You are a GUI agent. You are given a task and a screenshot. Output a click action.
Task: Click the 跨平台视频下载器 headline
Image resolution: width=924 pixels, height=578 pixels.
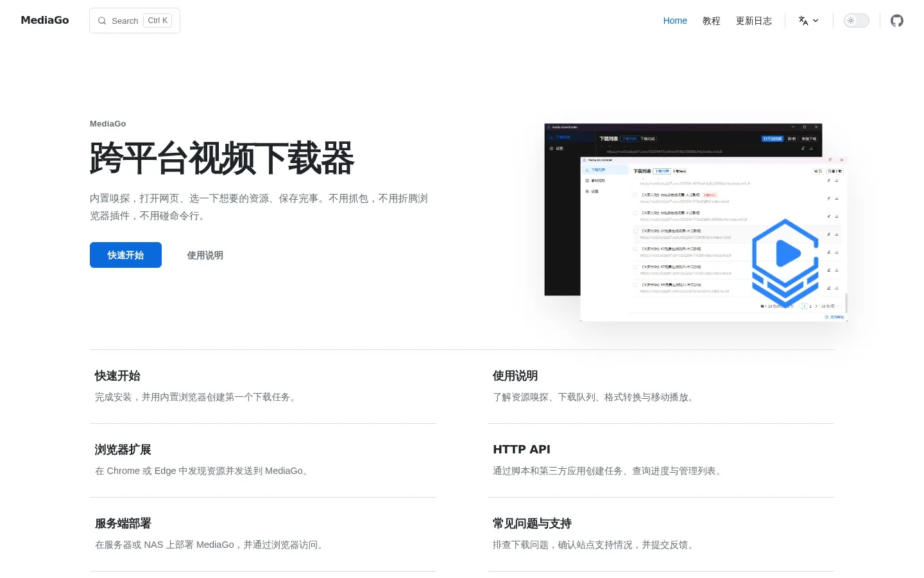[x=222, y=158]
